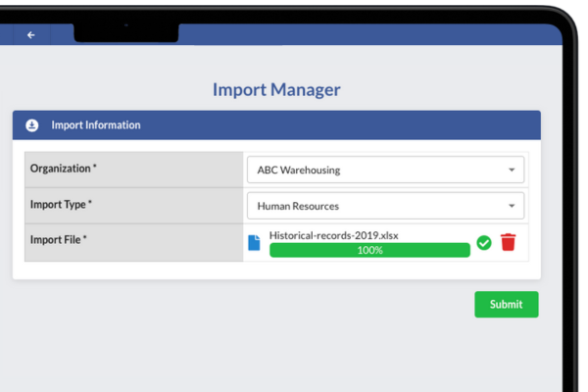Expand the Organization dropdown arrow
This screenshot has width=588, height=392.
pyautogui.click(x=511, y=170)
